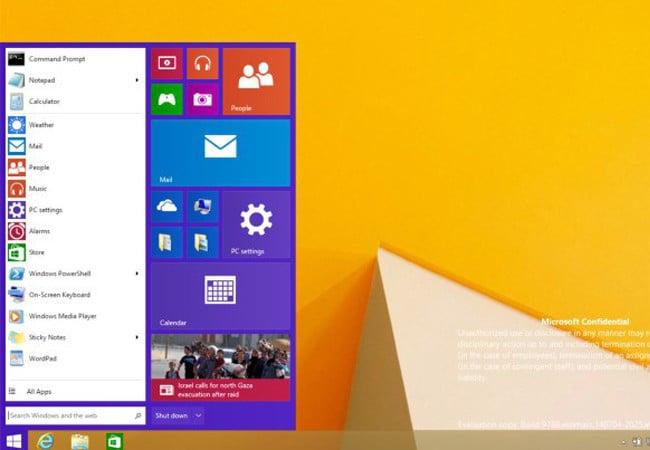Screen dimensions: 650x450
Task: Open the Video tile in Start menu
Action: [167, 63]
